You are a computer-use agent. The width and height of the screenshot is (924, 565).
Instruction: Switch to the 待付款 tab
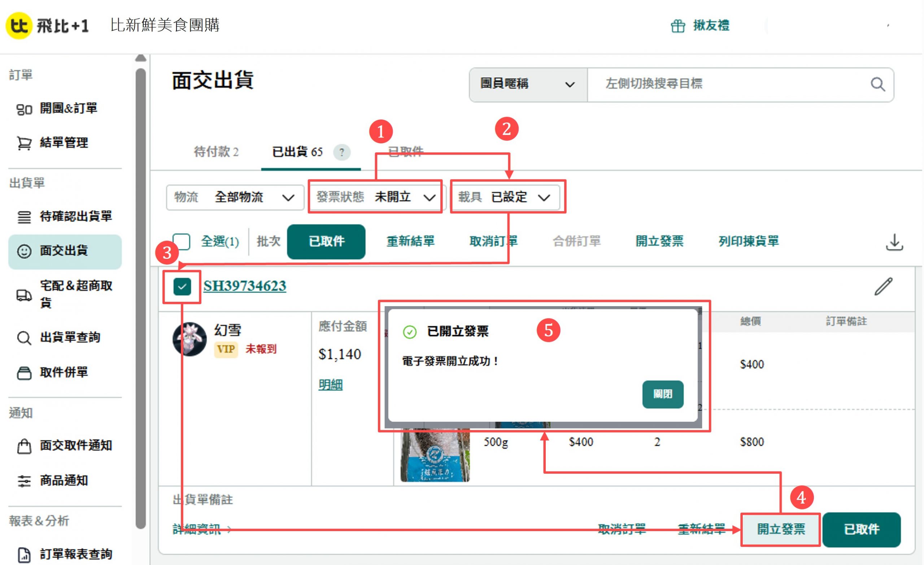pos(216,152)
